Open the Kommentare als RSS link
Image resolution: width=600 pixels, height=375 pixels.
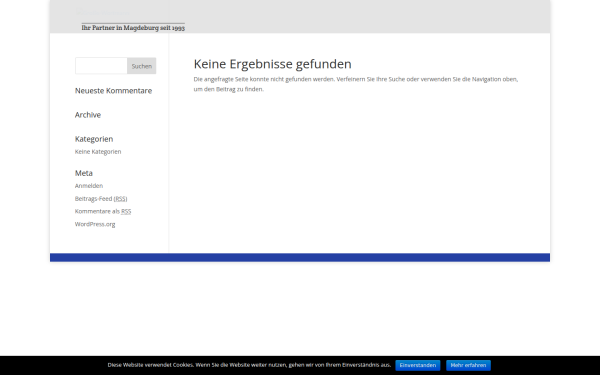[x=103, y=211]
